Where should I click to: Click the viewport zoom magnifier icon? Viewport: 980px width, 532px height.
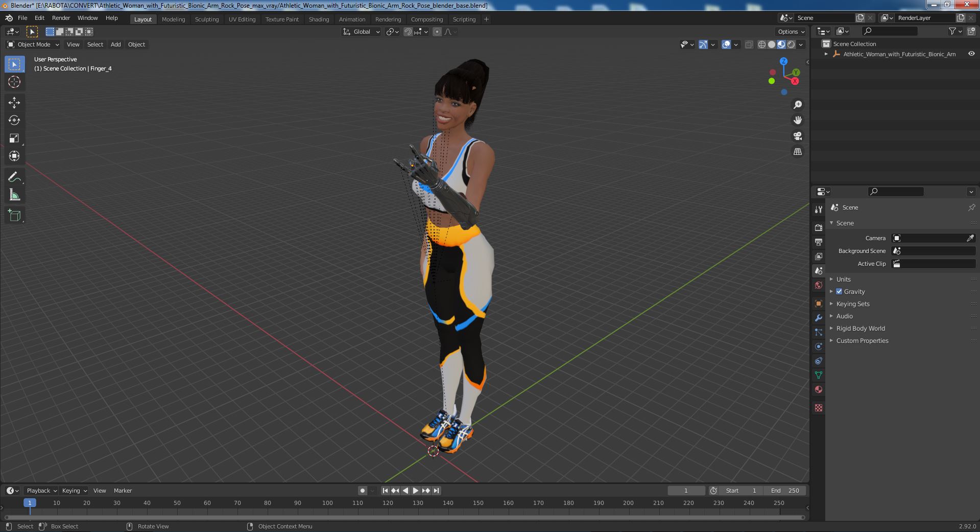tap(797, 105)
